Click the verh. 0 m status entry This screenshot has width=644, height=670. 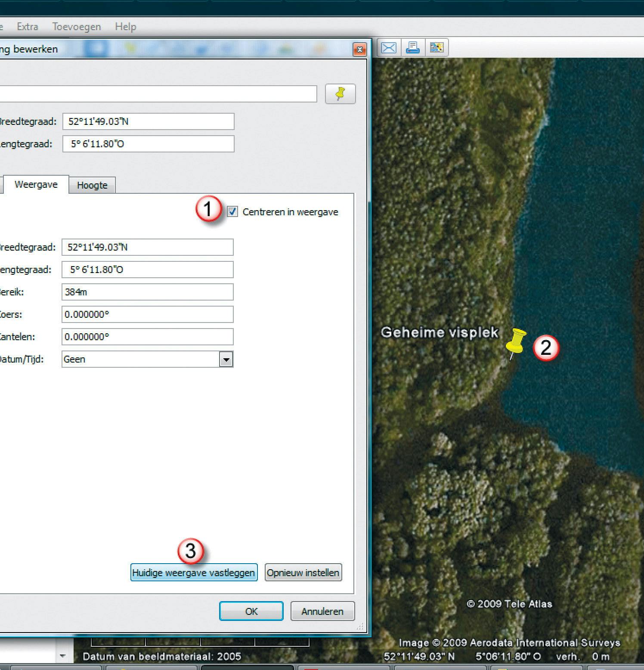(x=583, y=656)
